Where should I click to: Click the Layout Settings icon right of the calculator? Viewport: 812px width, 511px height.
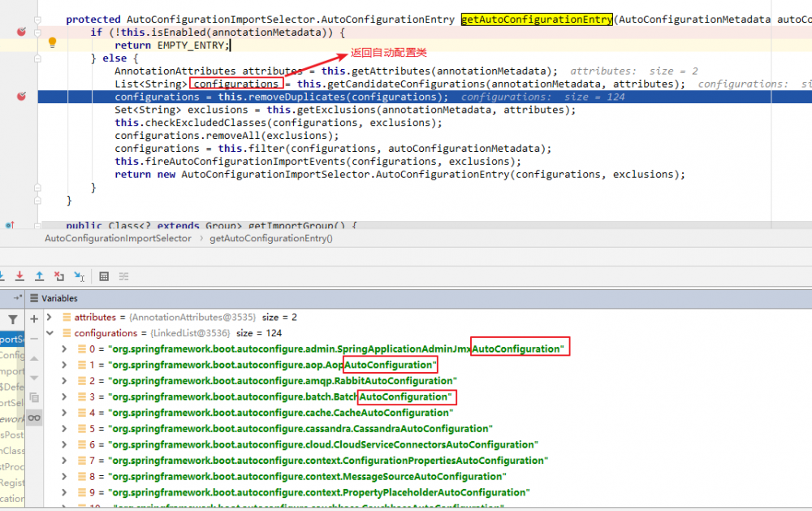pyautogui.click(x=123, y=276)
